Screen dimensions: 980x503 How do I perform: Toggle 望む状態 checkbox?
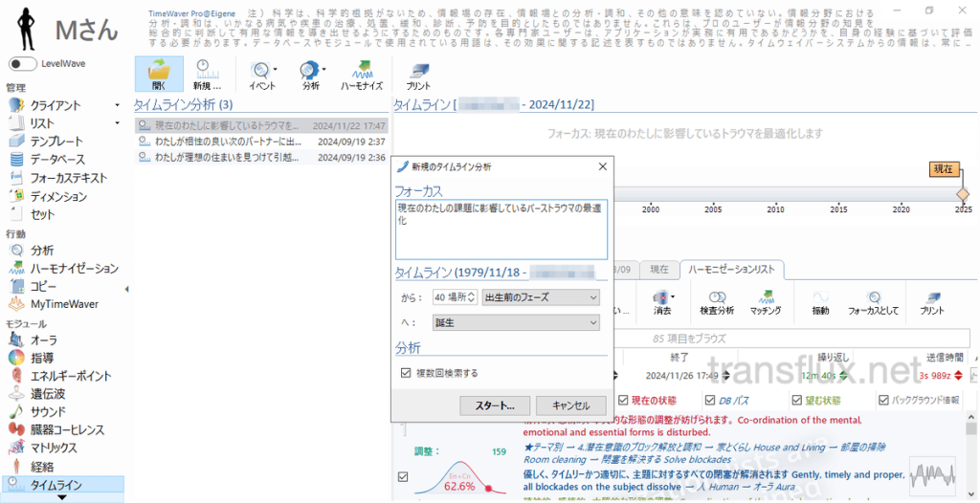pos(795,400)
